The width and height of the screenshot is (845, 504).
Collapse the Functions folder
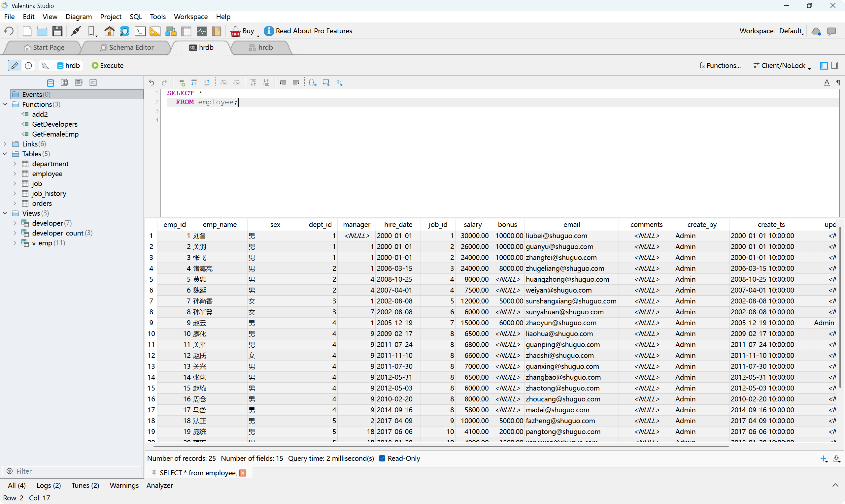5,104
